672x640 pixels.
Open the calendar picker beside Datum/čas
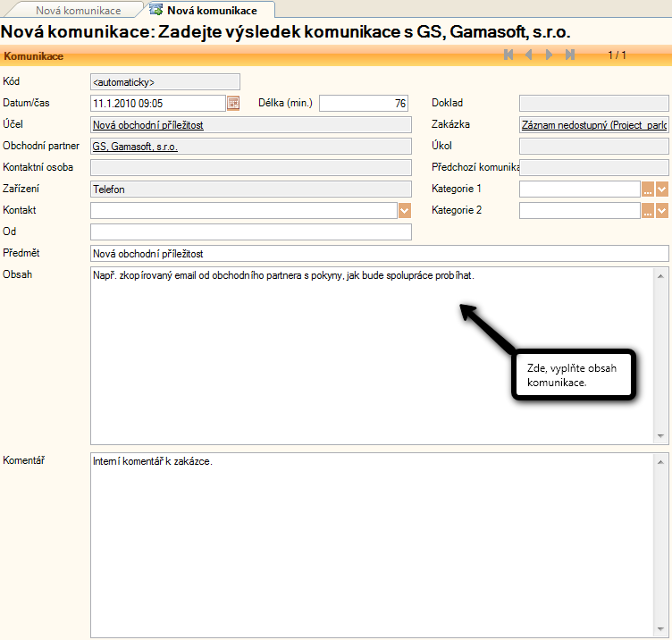click(x=233, y=103)
